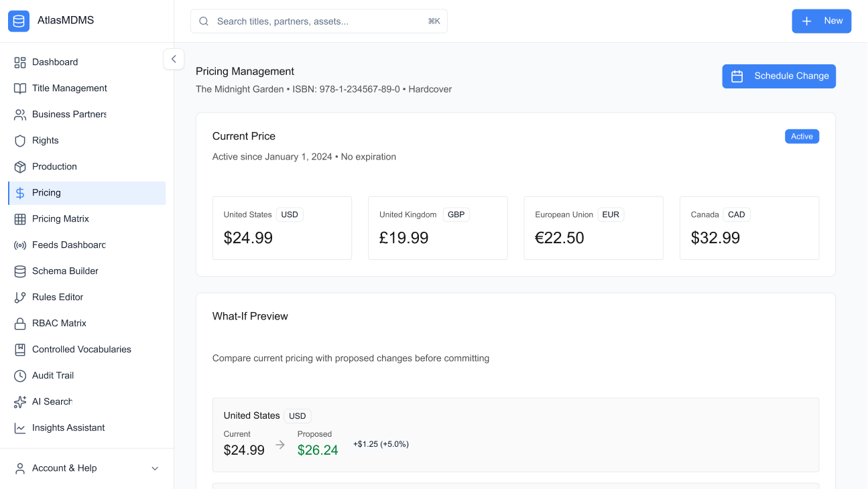Click the RBAC Matrix lock icon

coord(20,324)
